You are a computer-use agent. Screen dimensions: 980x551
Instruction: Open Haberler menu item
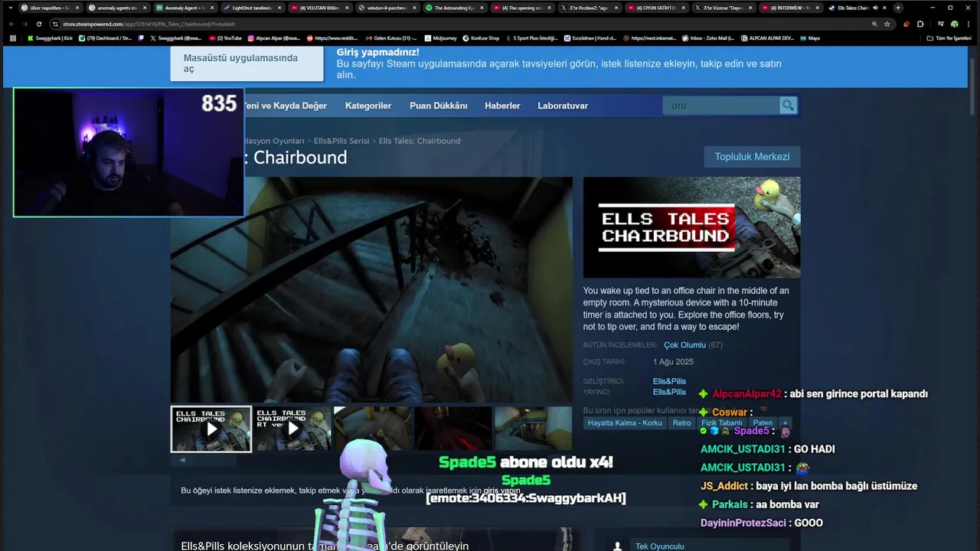click(502, 106)
